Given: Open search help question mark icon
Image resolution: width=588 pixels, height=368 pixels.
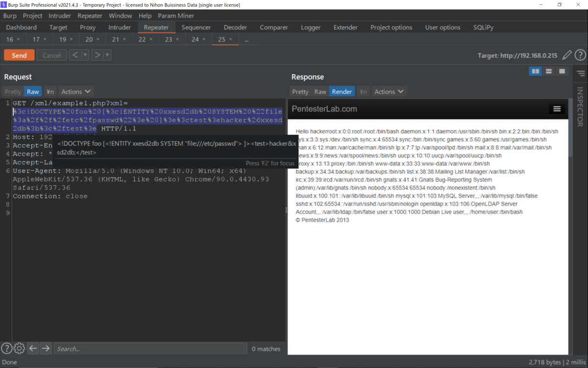Looking at the screenshot, I should point(6,348).
